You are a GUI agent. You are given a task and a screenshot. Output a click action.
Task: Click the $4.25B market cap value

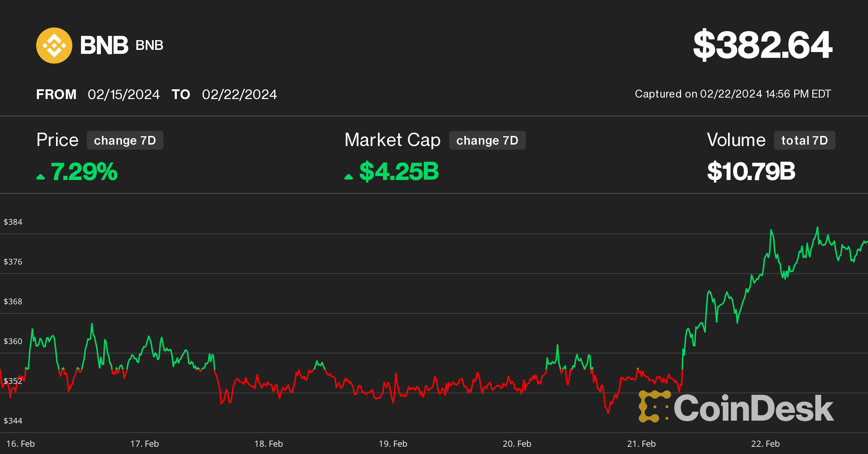pyautogui.click(x=399, y=172)
